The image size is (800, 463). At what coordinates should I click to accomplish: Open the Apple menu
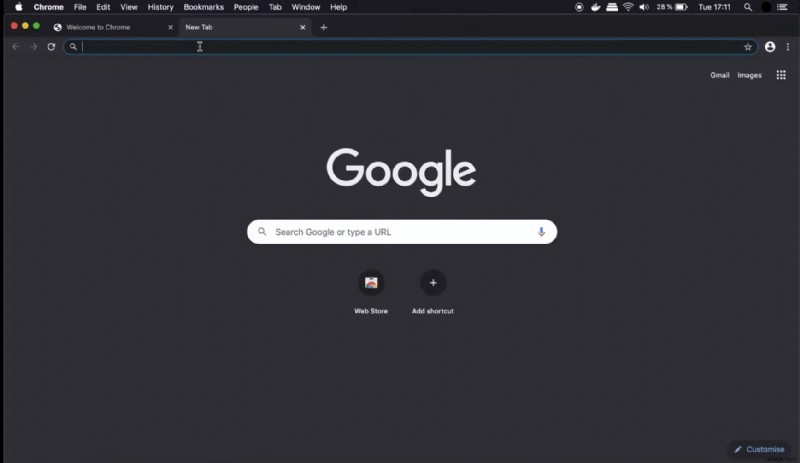[x=18, y=7]
